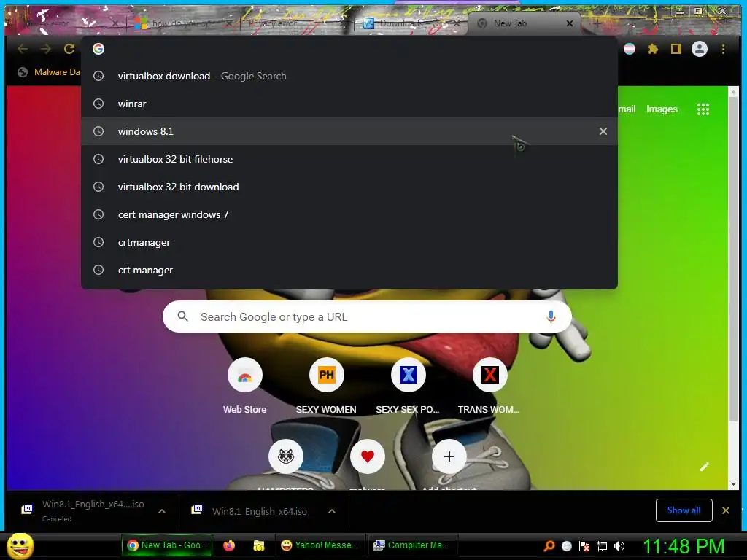Open the striped flag extension icon

pos(630,49)
